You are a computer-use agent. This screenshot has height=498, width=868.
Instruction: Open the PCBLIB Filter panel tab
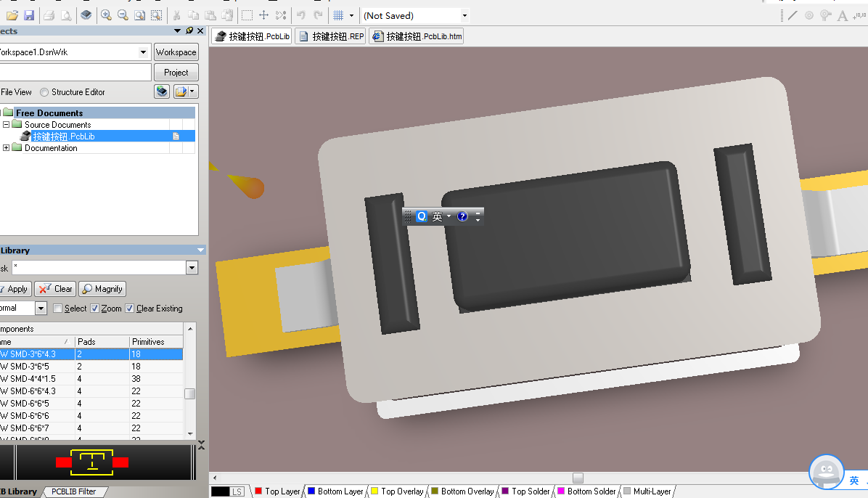(x=73, y=491)
